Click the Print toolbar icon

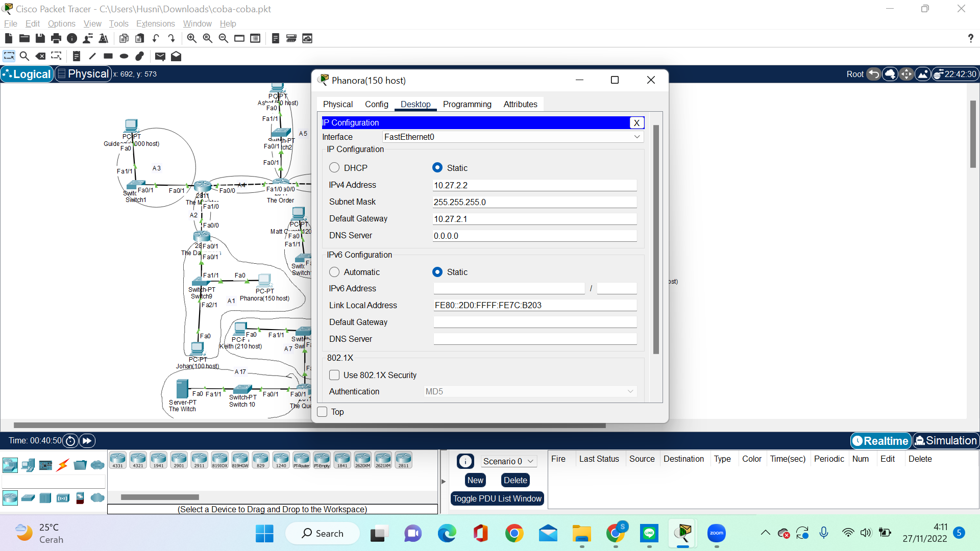56,38
